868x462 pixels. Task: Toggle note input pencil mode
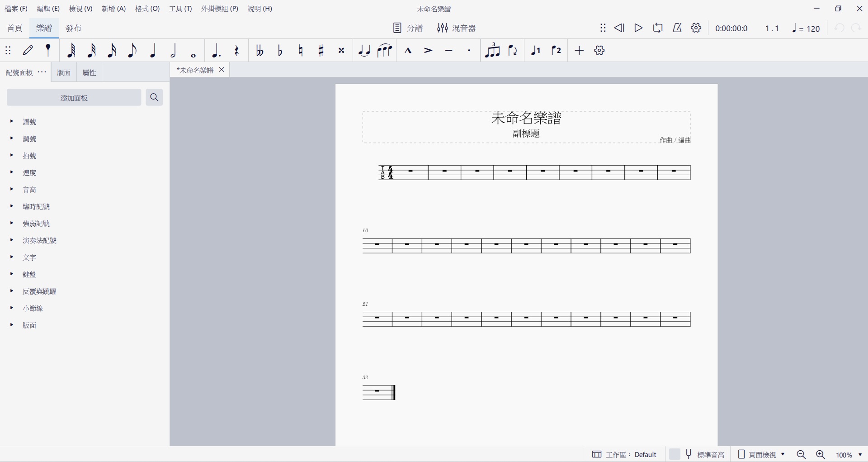tap(28, 51)
